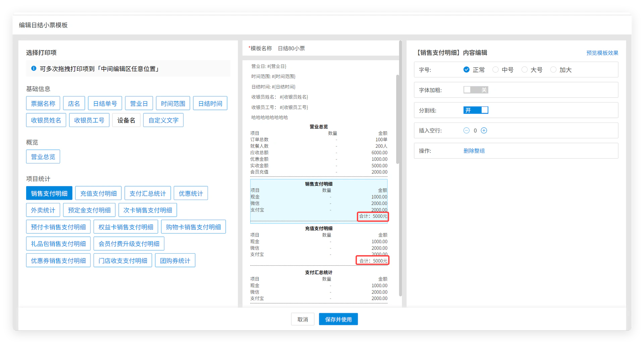Click the blue info icon in tip bar

34,68
